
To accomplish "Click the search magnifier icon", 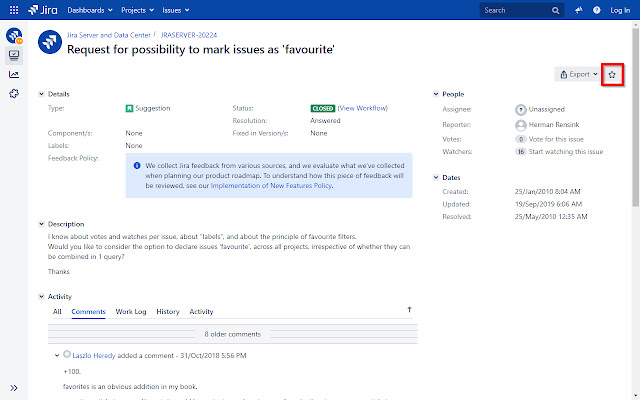I will click(x=556, y=11).
